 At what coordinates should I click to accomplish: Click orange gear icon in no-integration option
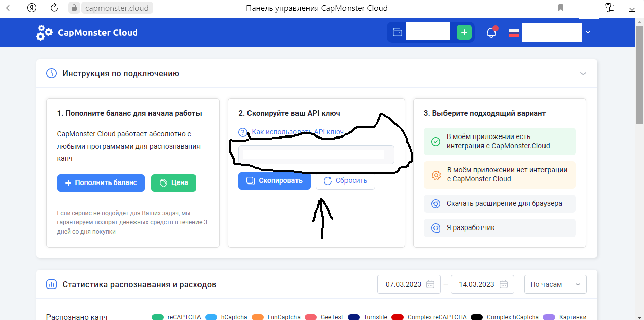[x=435, y=175]
